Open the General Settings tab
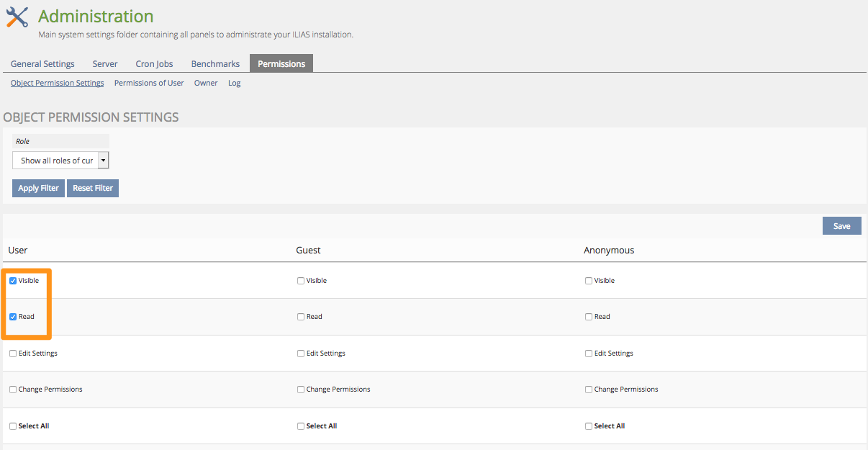The height and width of the screenshot is (450, 868). tap(42, 64)
